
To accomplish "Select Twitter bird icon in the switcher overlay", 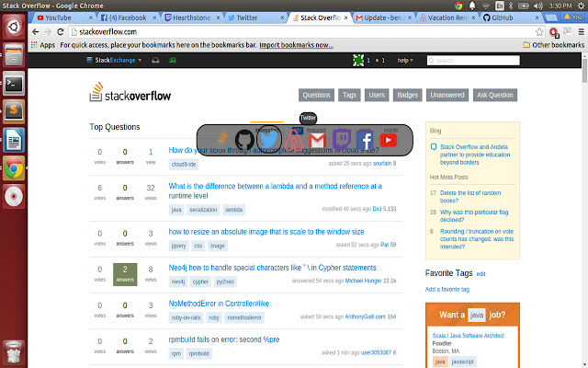I will [x=269, y=140].
